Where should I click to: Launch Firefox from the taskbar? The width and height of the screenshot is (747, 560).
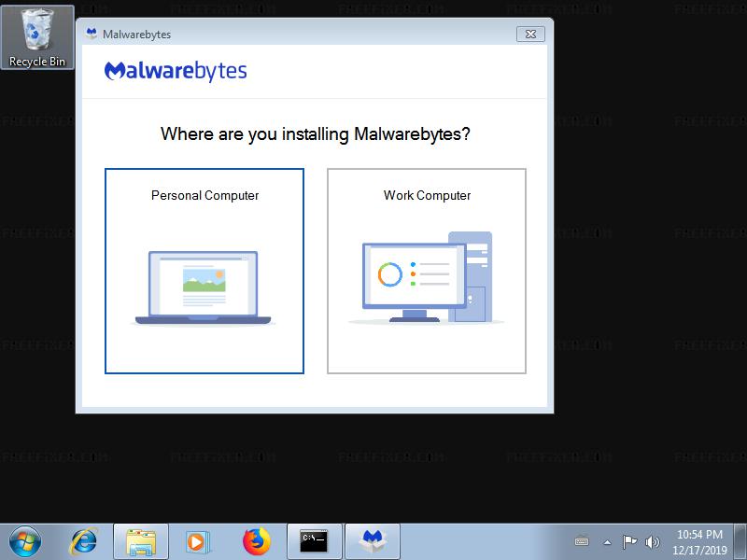[x=256, y=542]
